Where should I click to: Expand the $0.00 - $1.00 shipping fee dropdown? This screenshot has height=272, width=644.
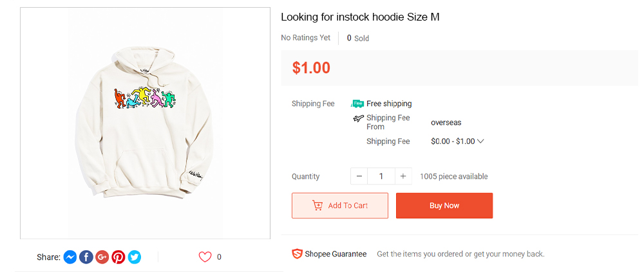(457, 141)
